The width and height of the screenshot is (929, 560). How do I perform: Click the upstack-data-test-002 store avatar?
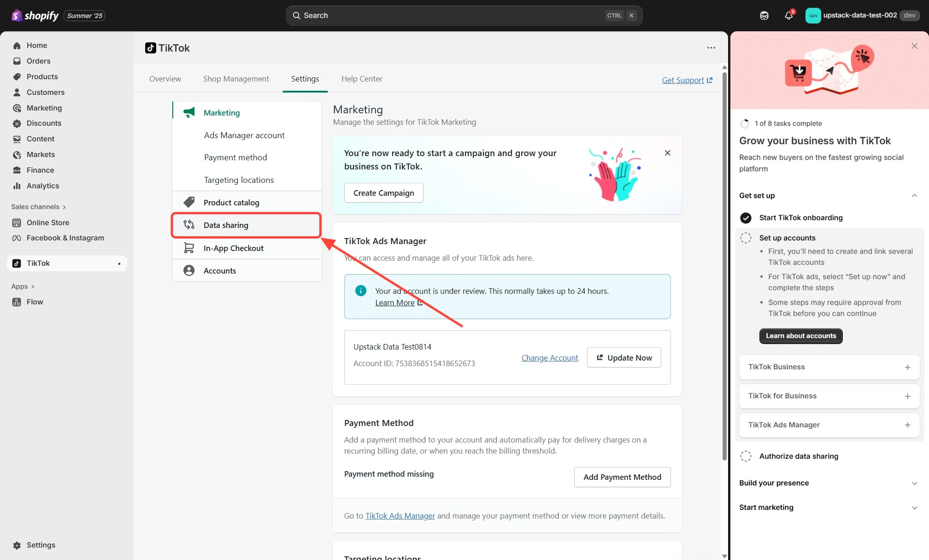(813, 16)
